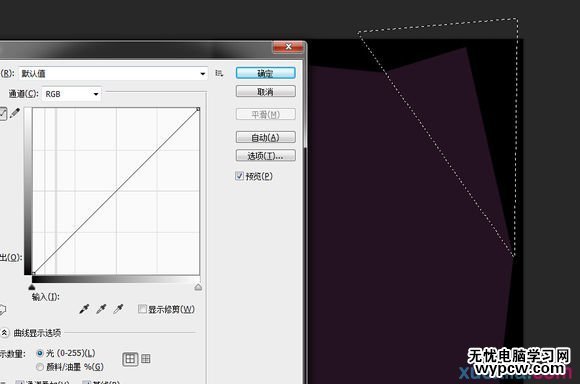Click the 自动(A) auto button
Screen dimensions: 580x384
pyautogui.click(x=266, y=137)
